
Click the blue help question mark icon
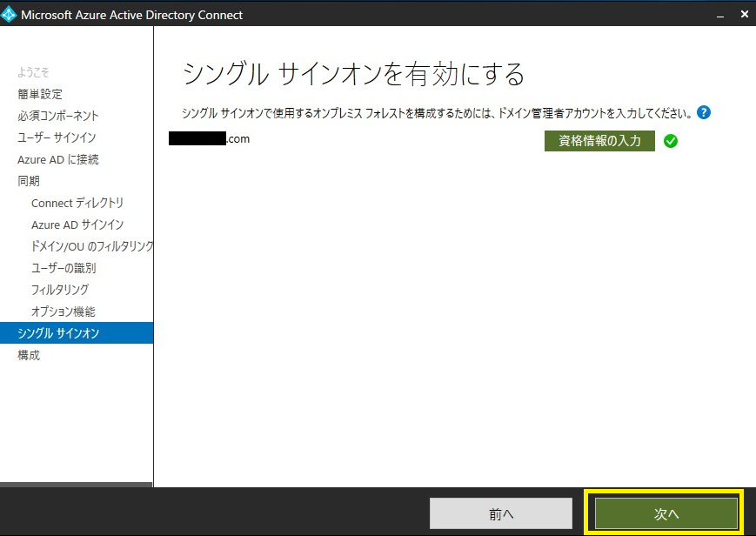click(704, 113)
